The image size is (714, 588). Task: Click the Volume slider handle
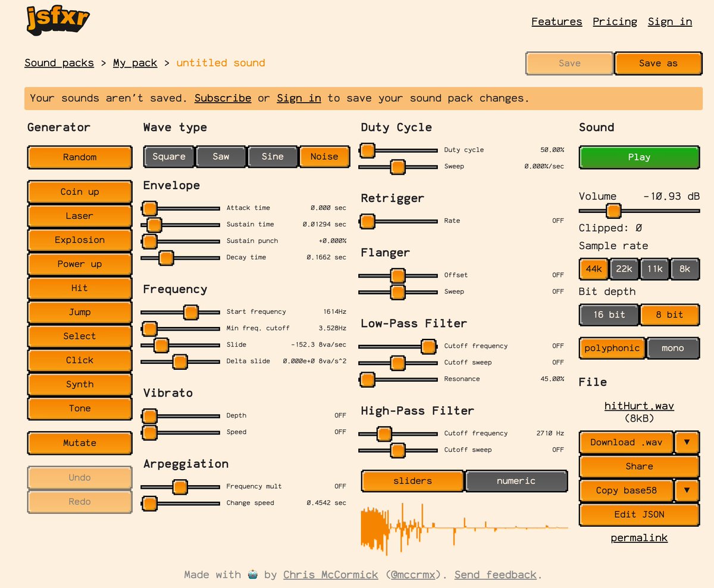[613, 211]
